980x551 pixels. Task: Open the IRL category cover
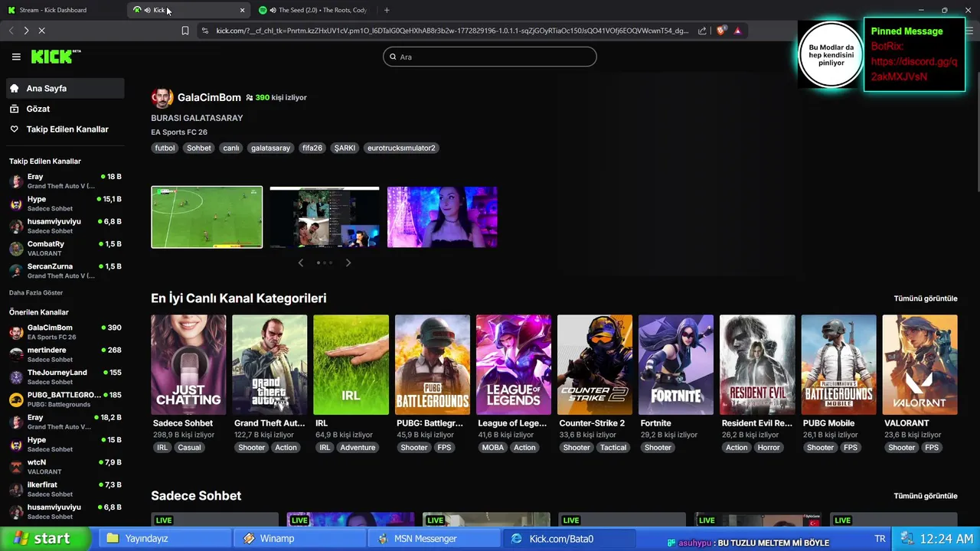coord(351,365)
